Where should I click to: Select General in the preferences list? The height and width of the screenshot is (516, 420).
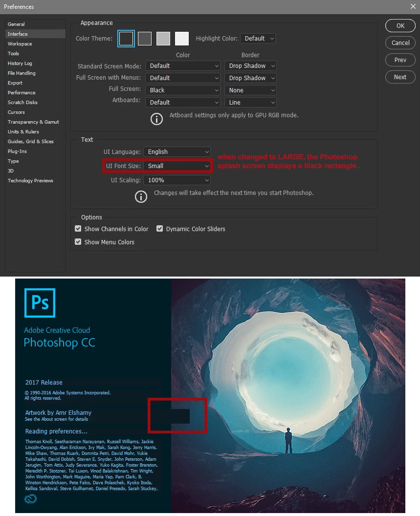pyautogui.click(x=35, y=24)
